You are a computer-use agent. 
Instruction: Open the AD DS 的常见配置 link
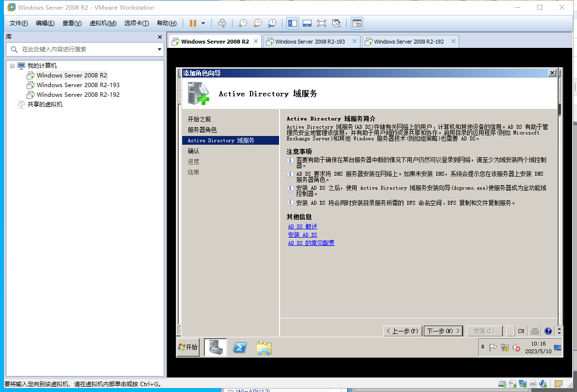(312, 243)
